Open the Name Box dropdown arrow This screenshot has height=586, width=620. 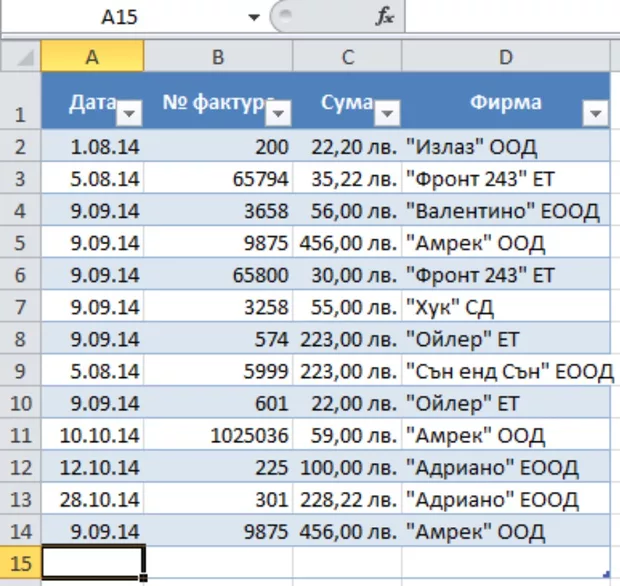(254, 17)
